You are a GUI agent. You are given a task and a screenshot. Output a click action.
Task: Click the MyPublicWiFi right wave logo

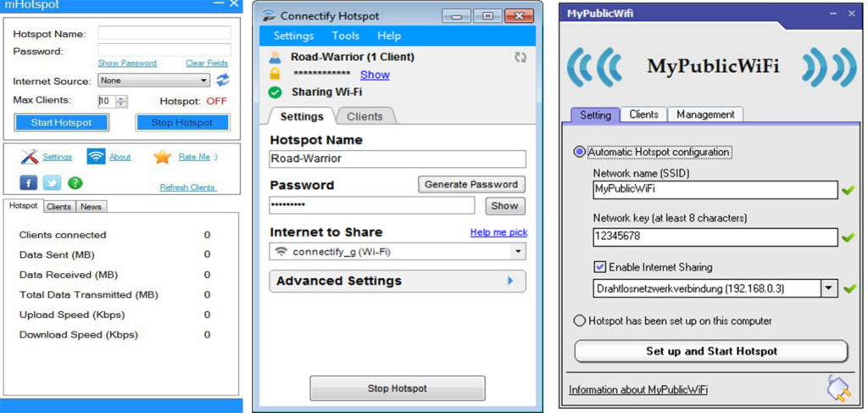[x=829, y=67]
